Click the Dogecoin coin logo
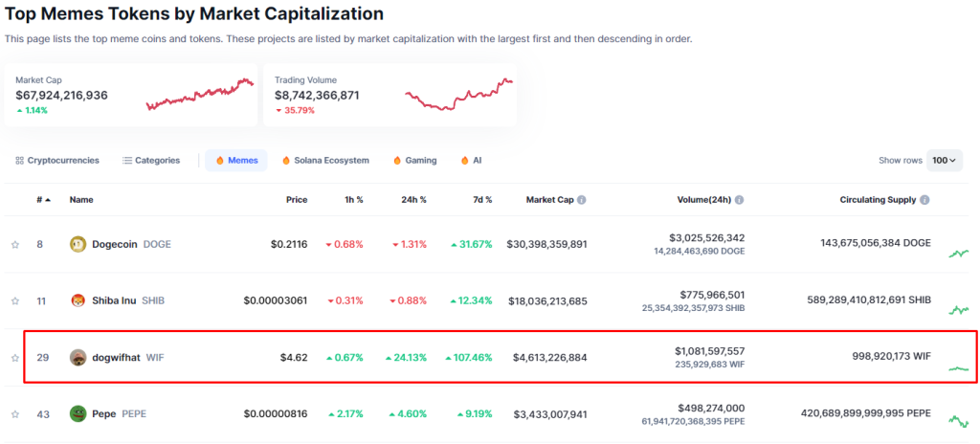This screenshot has width=980, height=444. (78, 244)
